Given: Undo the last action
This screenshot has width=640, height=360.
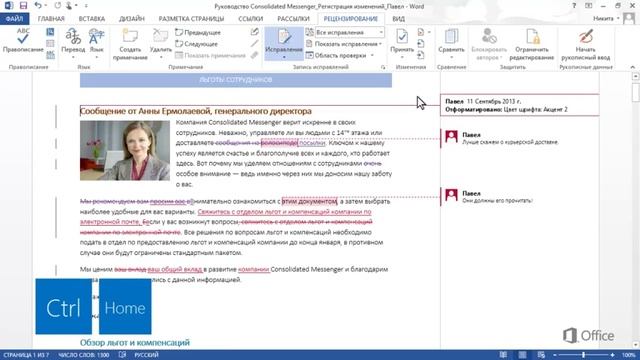Looking at the screenshot, I should [x=38, y=6].
